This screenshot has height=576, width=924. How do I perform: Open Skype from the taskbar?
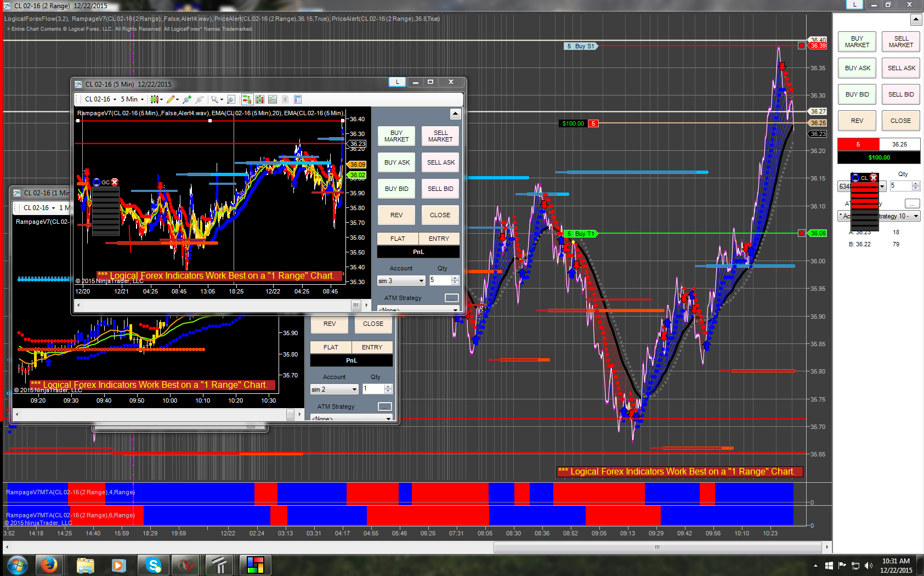coord(154,565)
